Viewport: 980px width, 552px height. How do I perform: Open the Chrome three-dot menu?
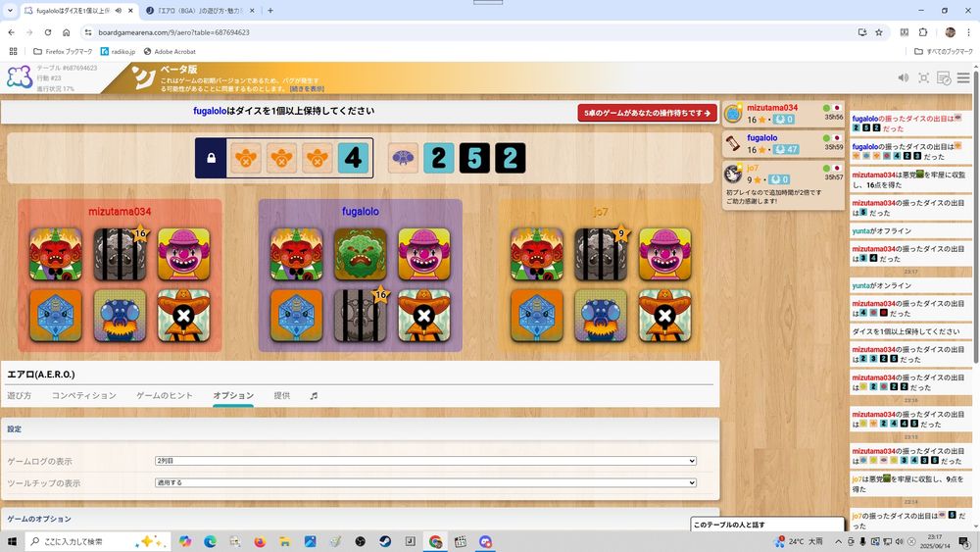[969, 32]
